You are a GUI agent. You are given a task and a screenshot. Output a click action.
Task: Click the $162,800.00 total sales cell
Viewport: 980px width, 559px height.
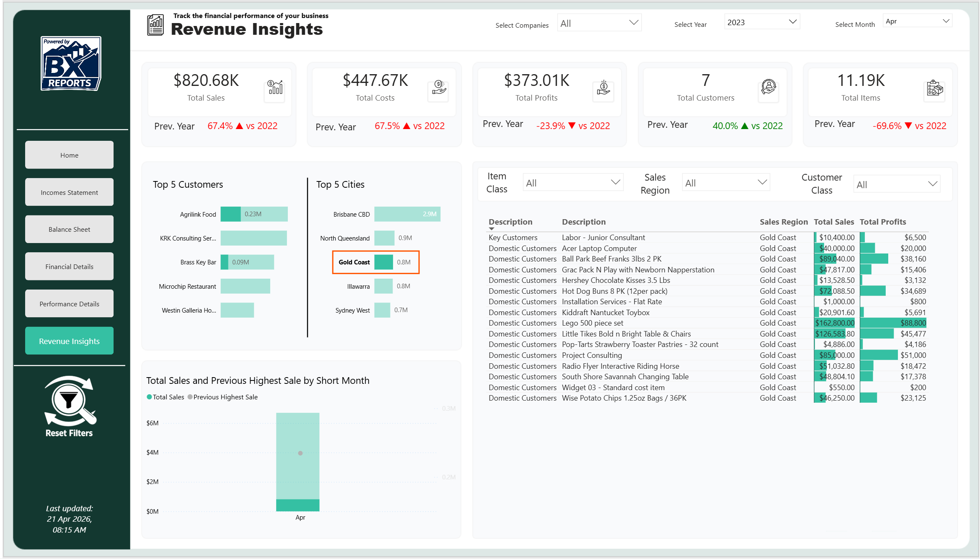[x=835, y=323]
